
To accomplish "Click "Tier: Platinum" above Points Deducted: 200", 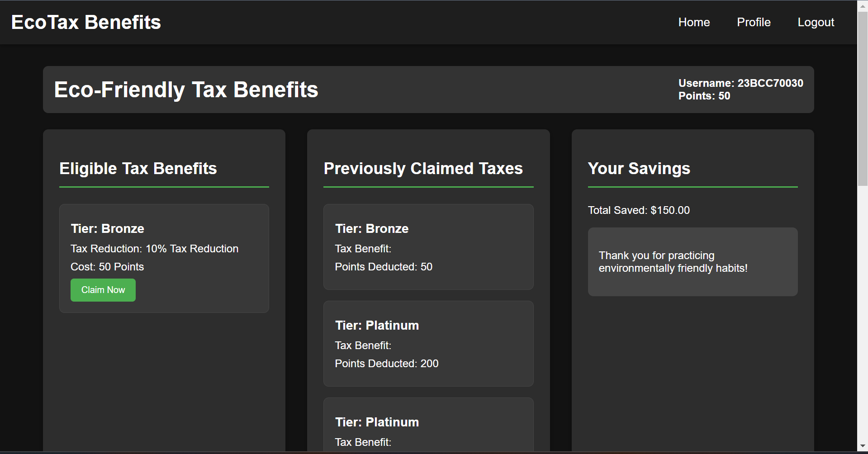I will tap(377, 326).
